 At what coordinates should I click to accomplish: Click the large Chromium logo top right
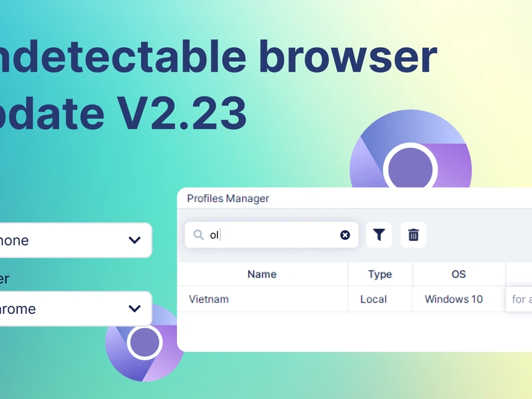(410, 148)
